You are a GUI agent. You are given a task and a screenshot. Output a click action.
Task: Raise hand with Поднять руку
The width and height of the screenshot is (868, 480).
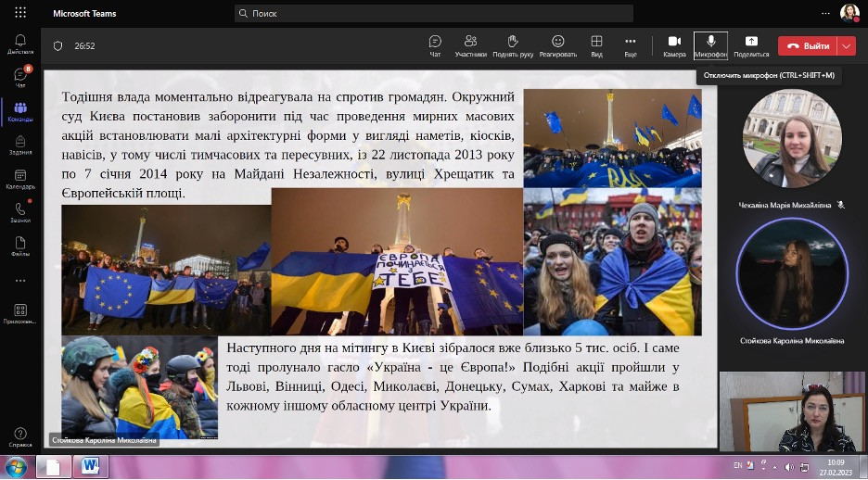[x=512, y=44]
